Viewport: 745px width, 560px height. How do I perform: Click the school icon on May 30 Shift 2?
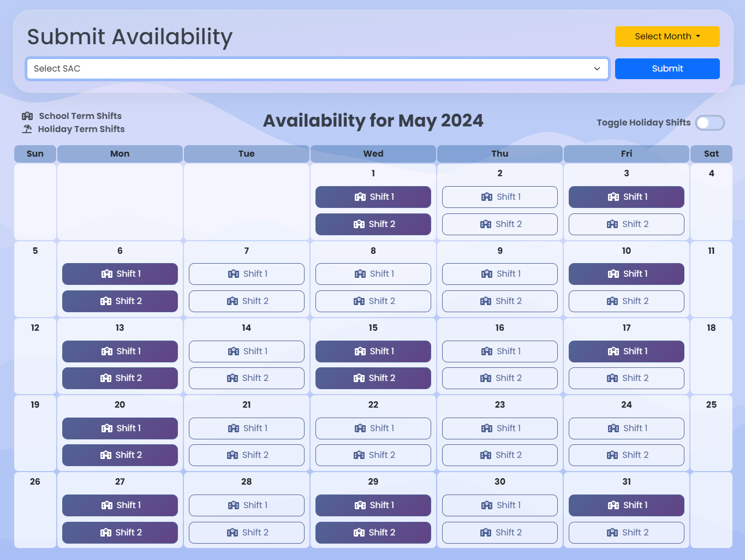pos(486,533)
